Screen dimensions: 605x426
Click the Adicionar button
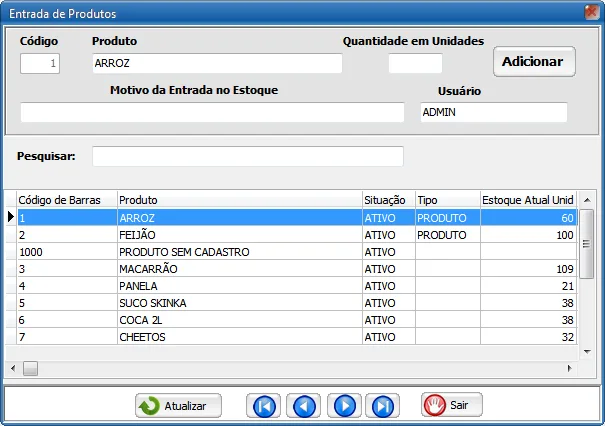534,62
